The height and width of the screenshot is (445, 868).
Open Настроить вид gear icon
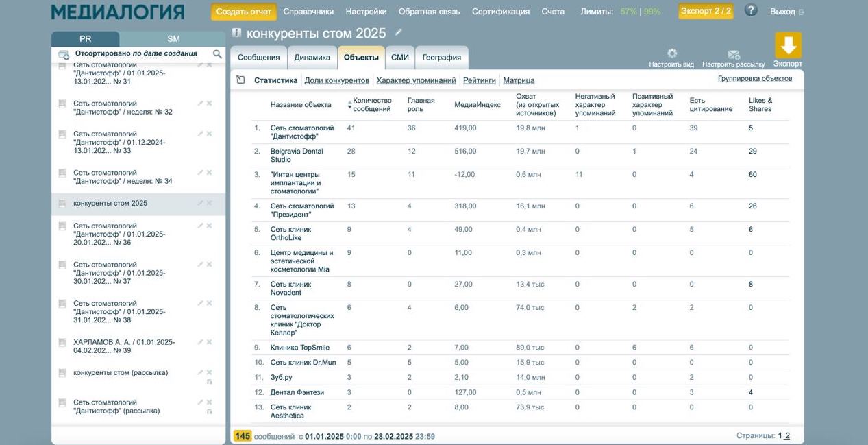point(671,53)
